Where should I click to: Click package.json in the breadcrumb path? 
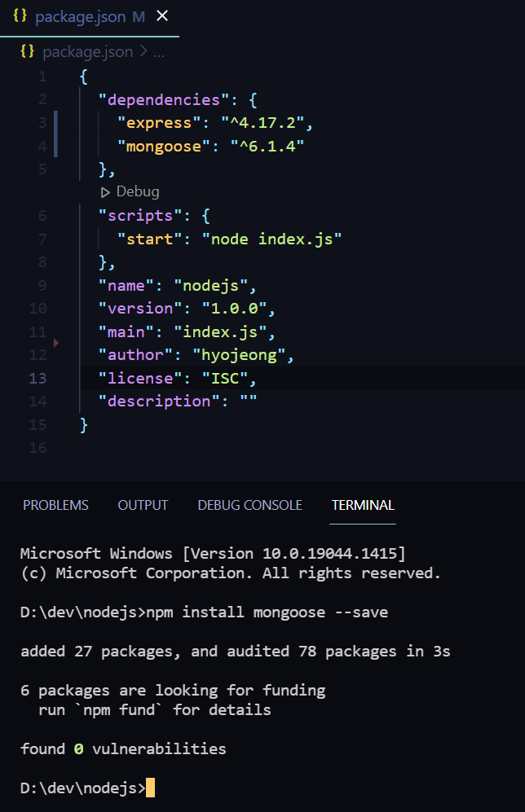pyautogui.click(x=87, y=52)
